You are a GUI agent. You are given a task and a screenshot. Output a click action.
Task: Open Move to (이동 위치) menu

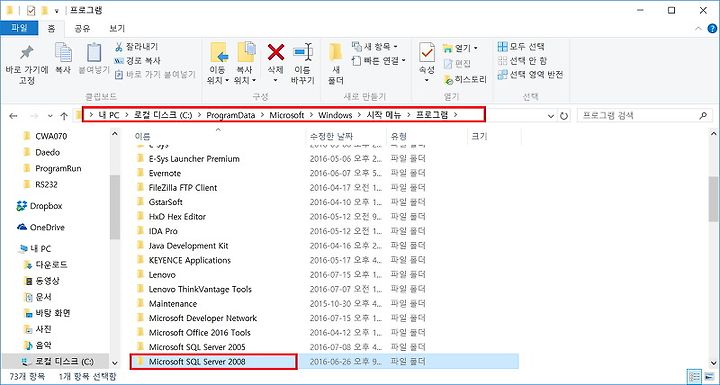(219, 63)
